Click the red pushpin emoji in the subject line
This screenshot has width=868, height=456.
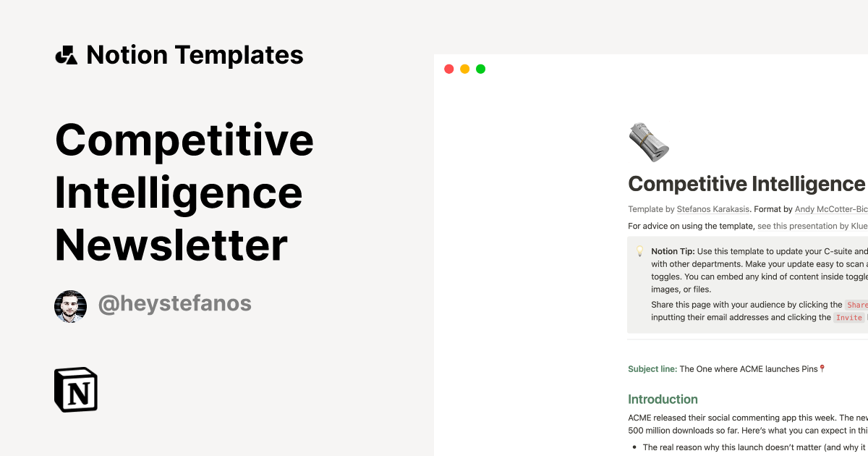(x=822, y=368)
